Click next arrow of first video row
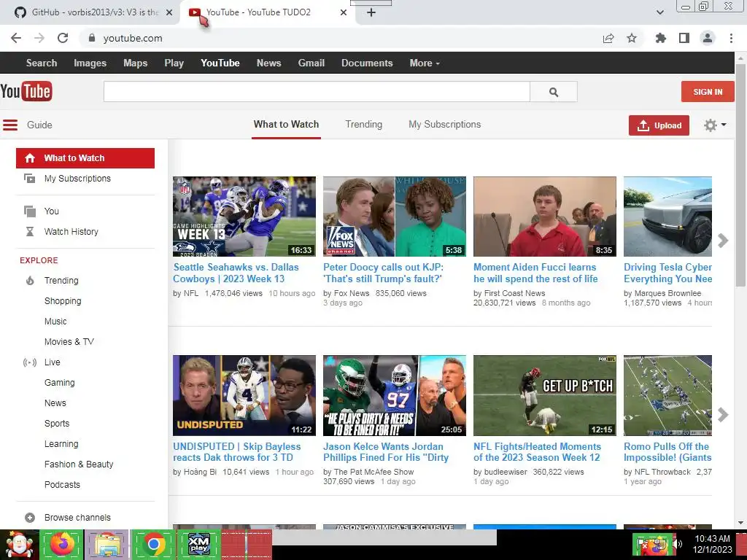 click(x=723, y=241)
